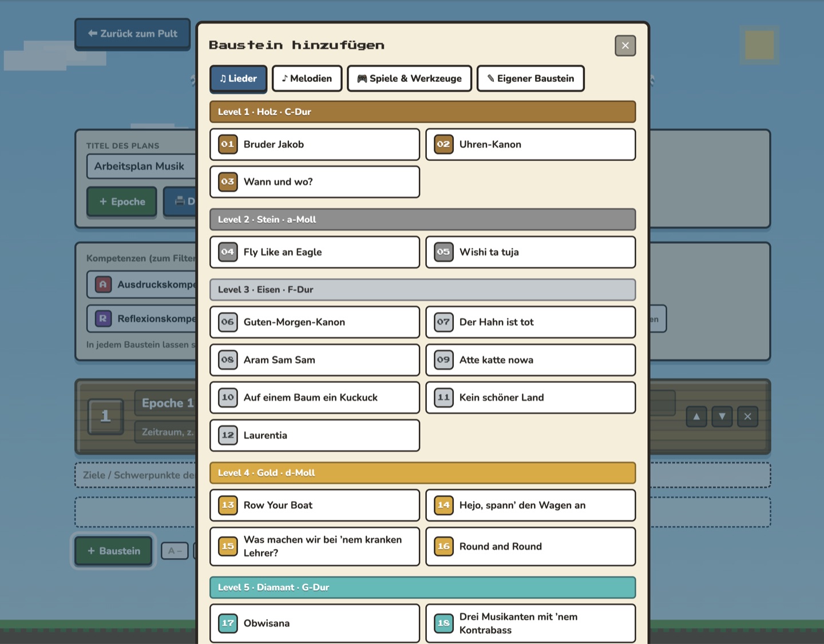Toggle the Ausdruckskompetenz filter
The image size is (824, 644).
pyautogui.click(x=142, y=285)
